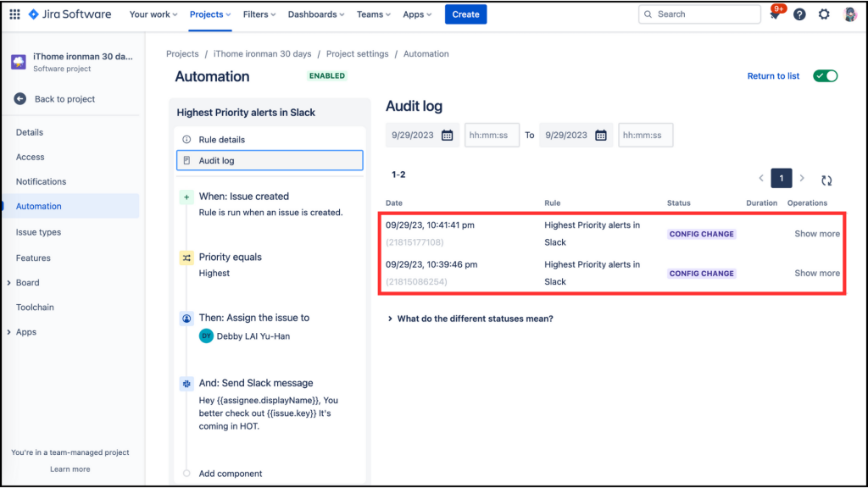Click the iThome ironman project avatar icon

(x=19, y=61)
